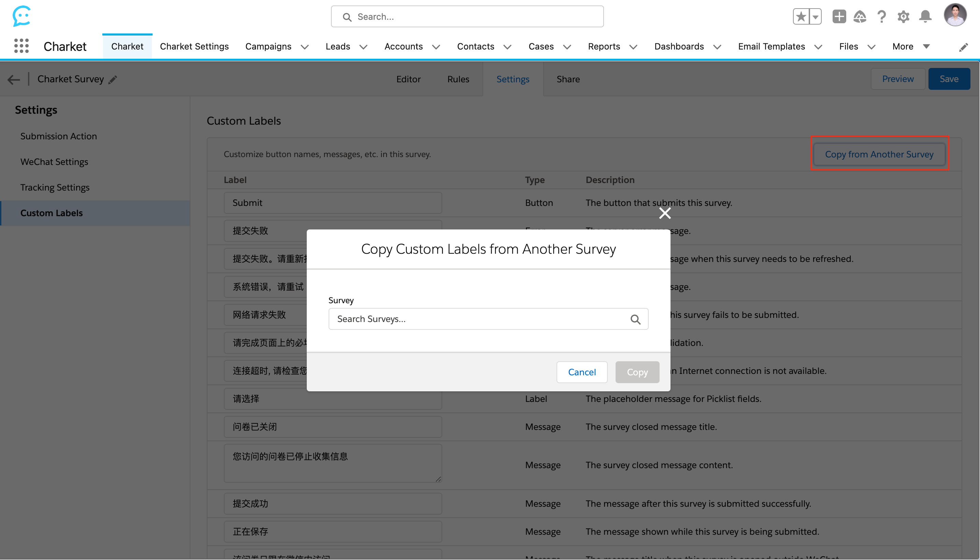
Task: Open the global actions plus icon
Action: 839,16
